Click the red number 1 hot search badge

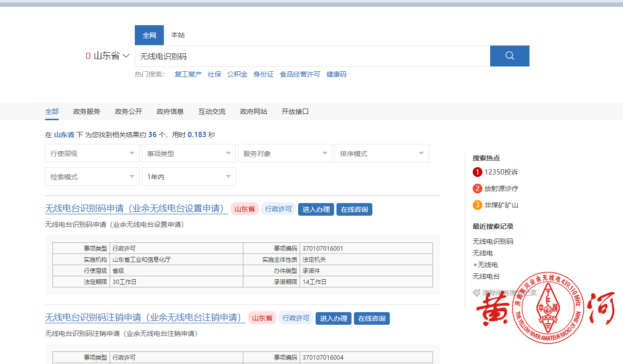(x=477, y=172)
